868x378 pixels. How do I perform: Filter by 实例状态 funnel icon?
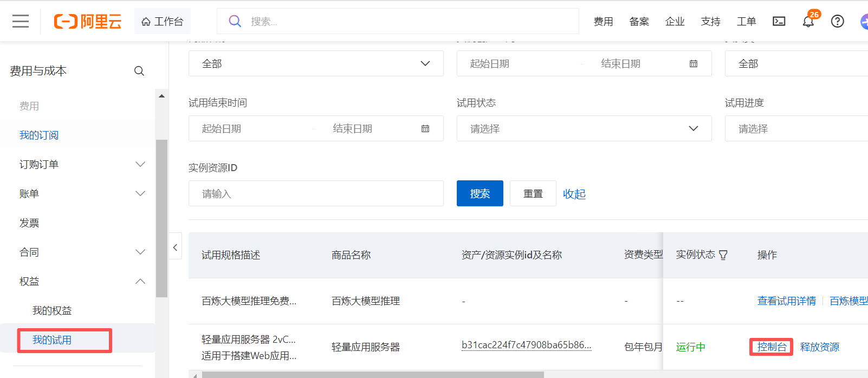[x=723, y=255]
